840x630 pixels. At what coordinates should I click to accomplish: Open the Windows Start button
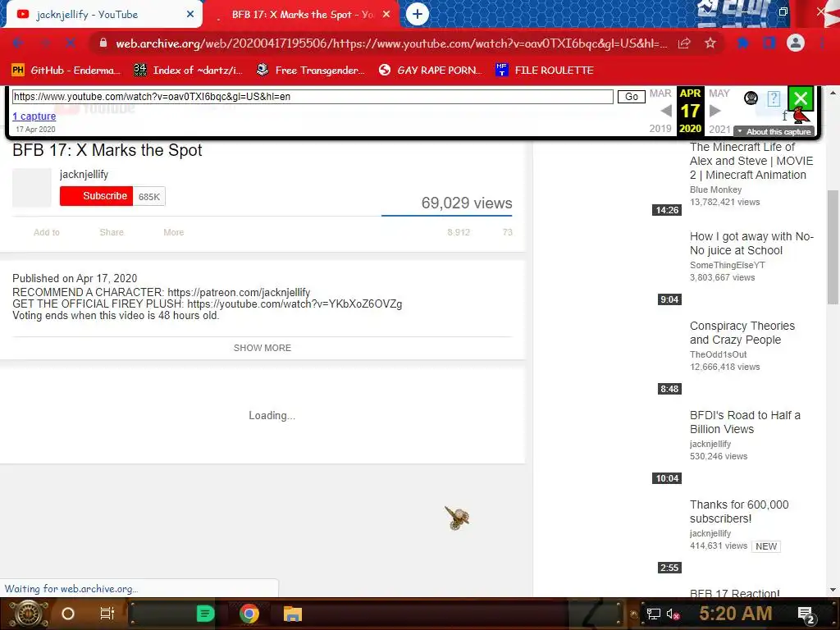(28, 614)
